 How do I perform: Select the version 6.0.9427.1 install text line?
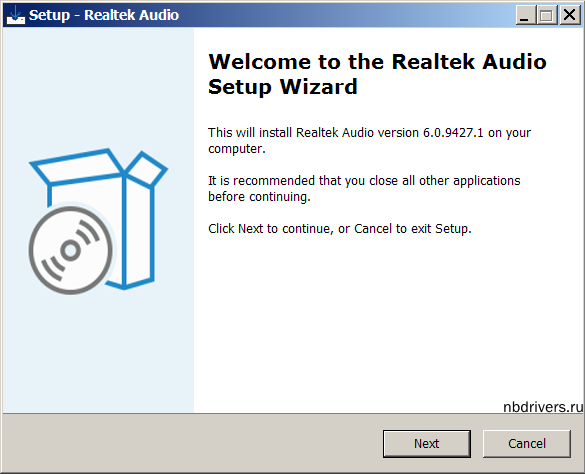click(x=369, y=133)
